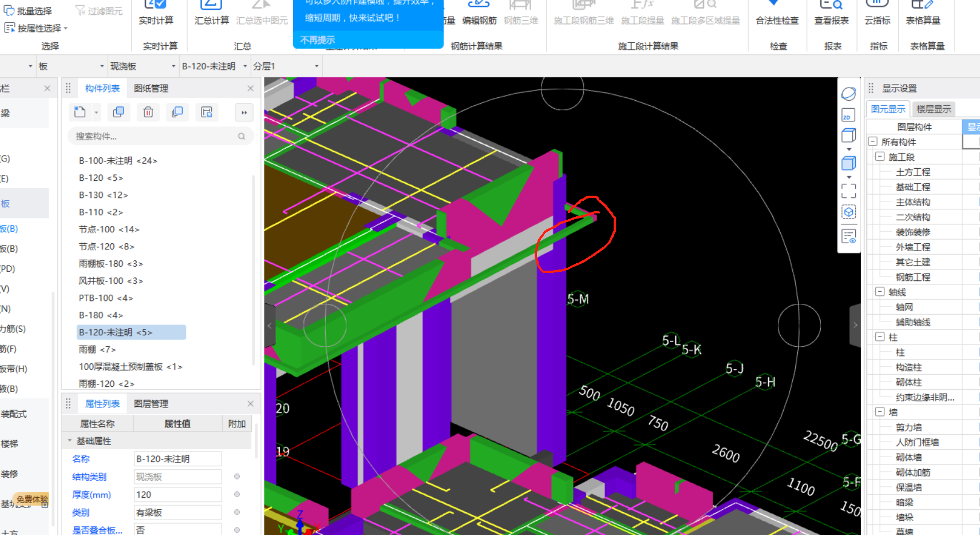The height and width of the screenshot is (535, 980).
Task: Click collapse arrow on canvas left edge
Action: point(270,325)
